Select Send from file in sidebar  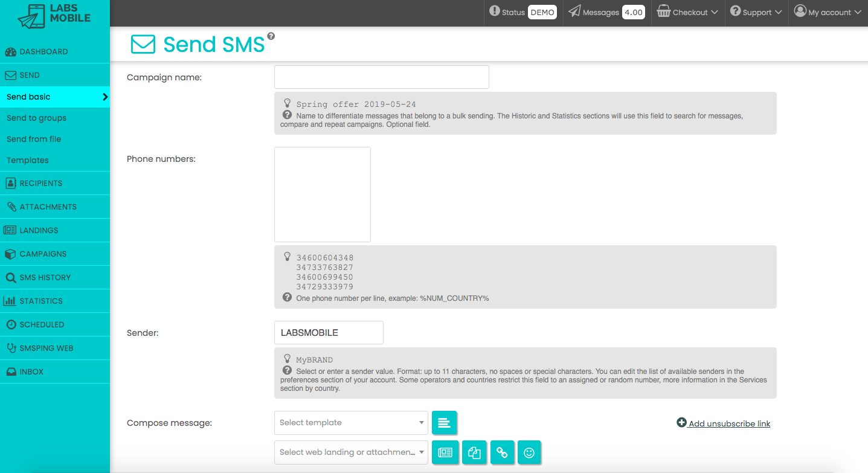55,139
